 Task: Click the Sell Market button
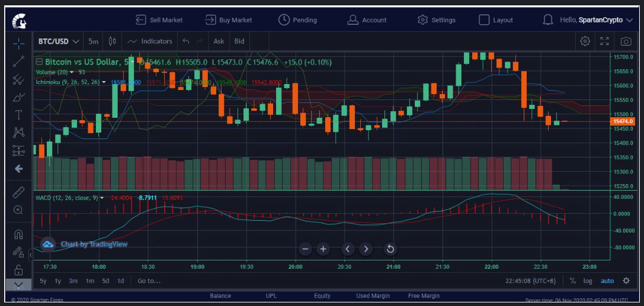click(159, 20)
